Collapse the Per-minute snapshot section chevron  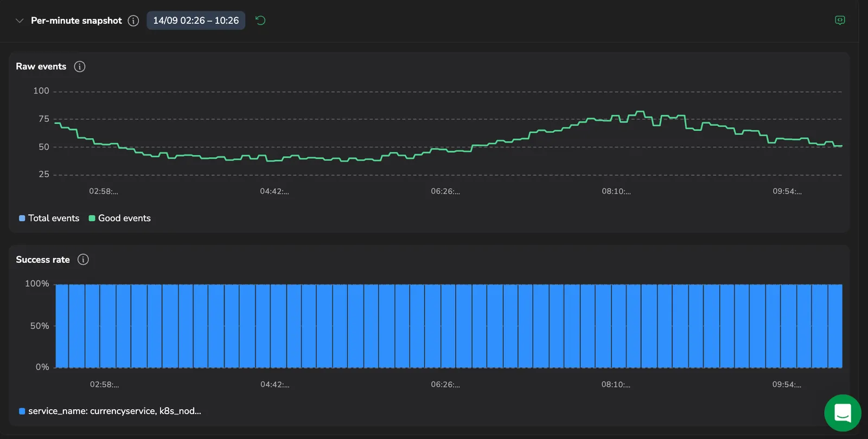coord(20,21)
